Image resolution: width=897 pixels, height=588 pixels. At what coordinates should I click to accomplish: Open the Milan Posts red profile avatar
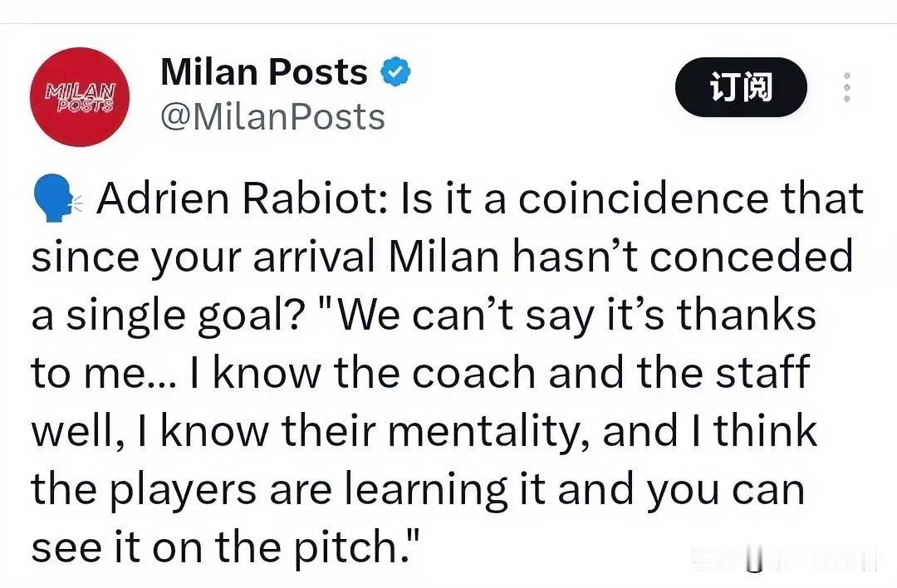[x=80, y=97]
